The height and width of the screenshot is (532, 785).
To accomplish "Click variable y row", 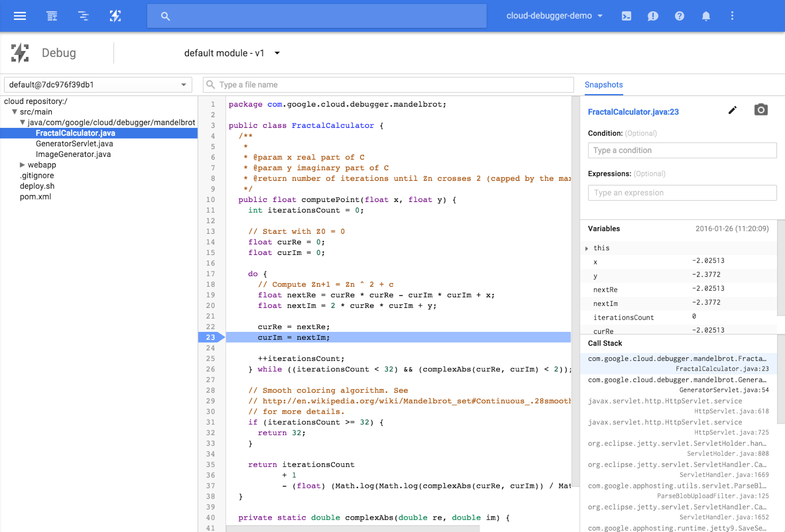I will tap(679, 275).
